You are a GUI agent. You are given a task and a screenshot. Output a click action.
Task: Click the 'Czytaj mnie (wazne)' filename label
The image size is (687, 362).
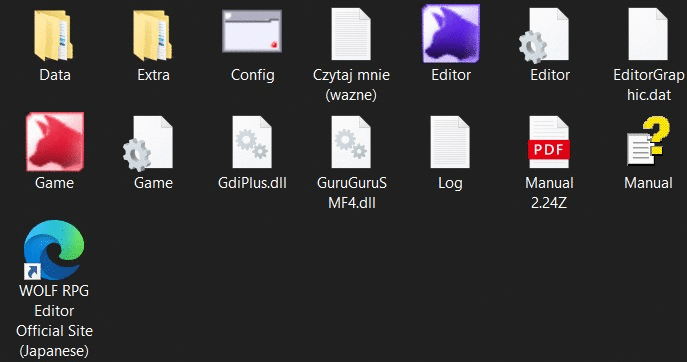pyautogui.click(x=351, y=85)
